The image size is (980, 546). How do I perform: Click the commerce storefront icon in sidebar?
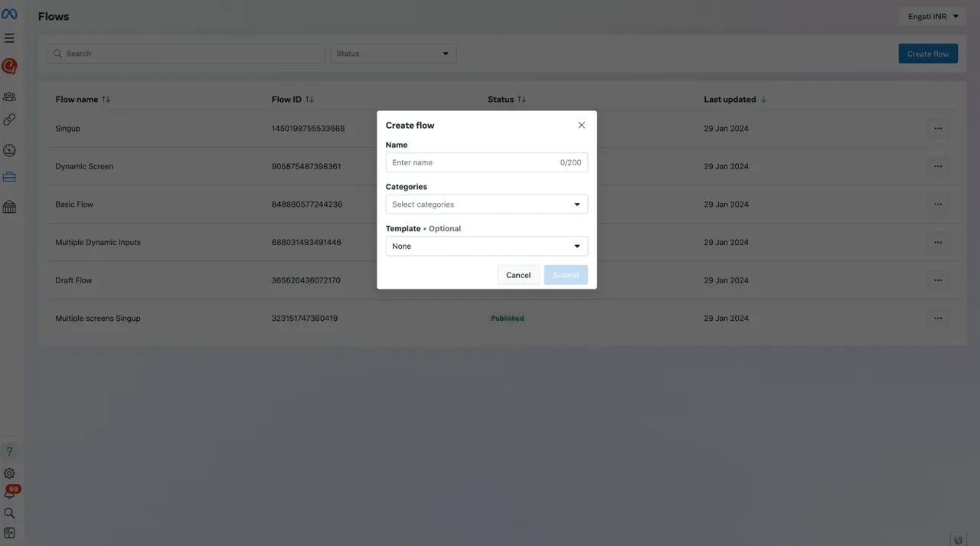[9, 207]
